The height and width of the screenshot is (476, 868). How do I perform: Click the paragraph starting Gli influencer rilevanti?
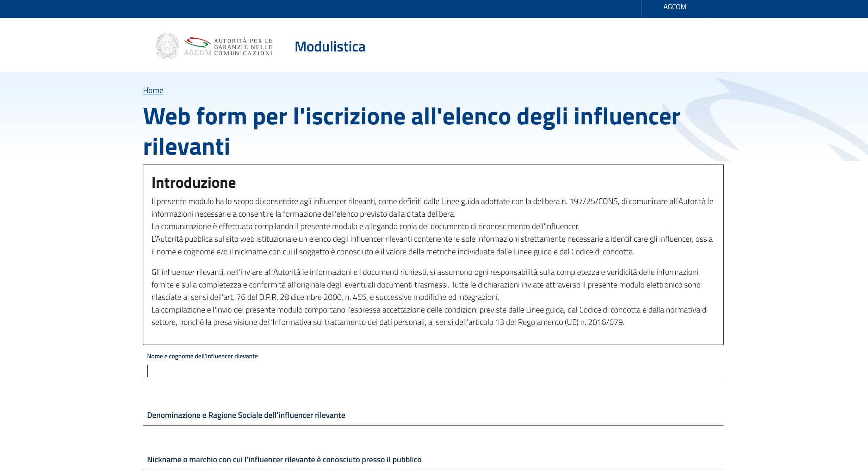pos(424,272)
